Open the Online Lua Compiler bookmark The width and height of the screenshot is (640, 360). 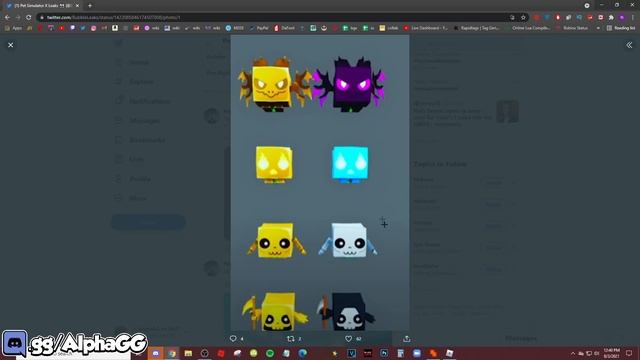tap(530, 28)
